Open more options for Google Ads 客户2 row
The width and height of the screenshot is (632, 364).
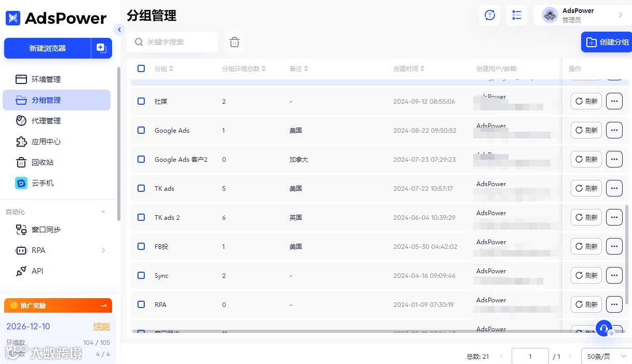click(x=614, y=159)
